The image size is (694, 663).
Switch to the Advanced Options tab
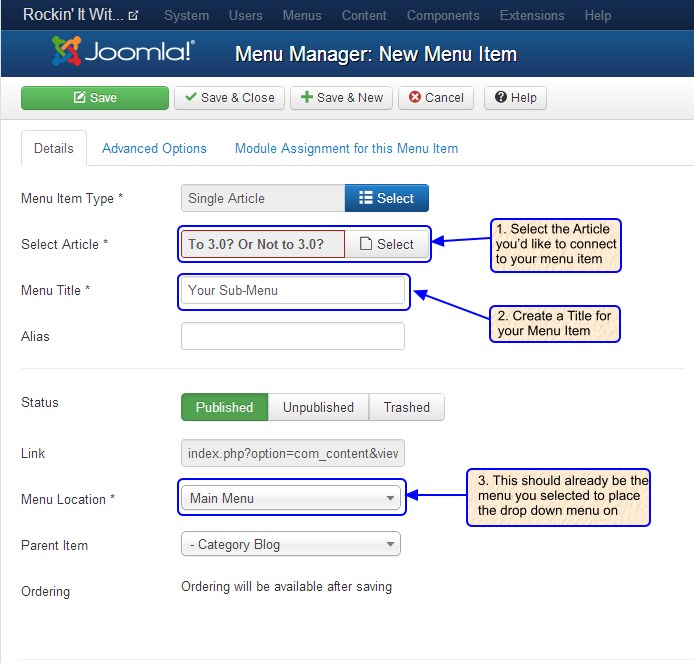coord(154,148)
